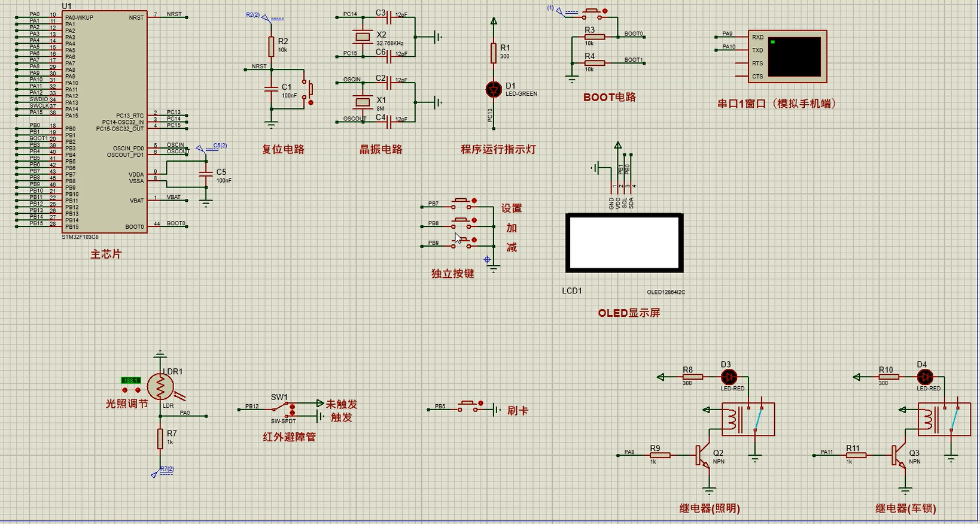Select the 8M crystal X1
This screenshot has width=980, height=524.
pos(363,102)
